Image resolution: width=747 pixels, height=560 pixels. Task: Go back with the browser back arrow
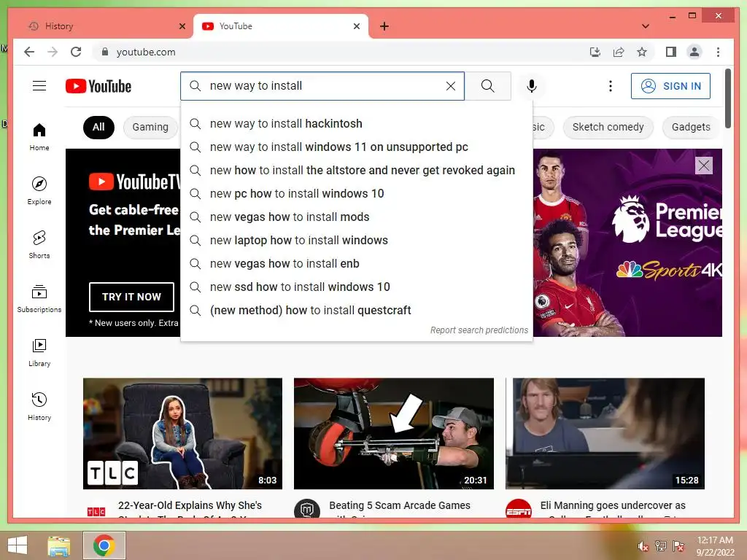pos(29,52)
